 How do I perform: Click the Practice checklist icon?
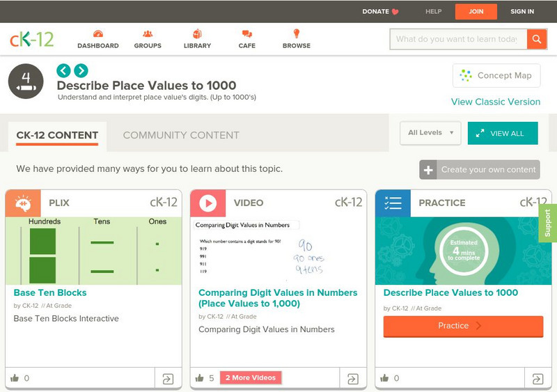(393, 203)
